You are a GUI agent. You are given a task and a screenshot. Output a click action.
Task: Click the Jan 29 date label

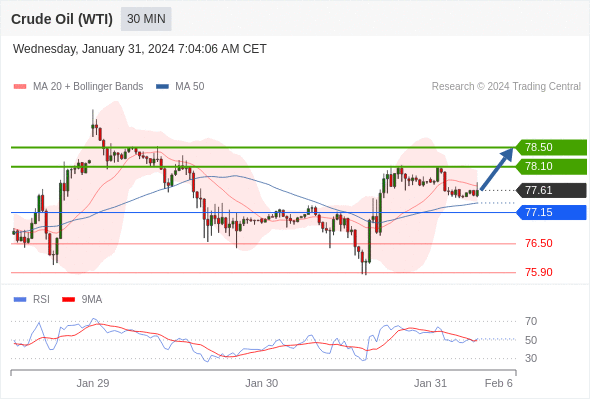(x=93, y=383)
